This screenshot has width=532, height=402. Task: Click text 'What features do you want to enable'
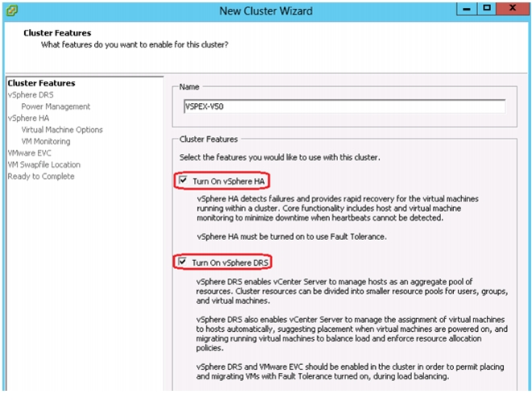(x=134, y=45)
